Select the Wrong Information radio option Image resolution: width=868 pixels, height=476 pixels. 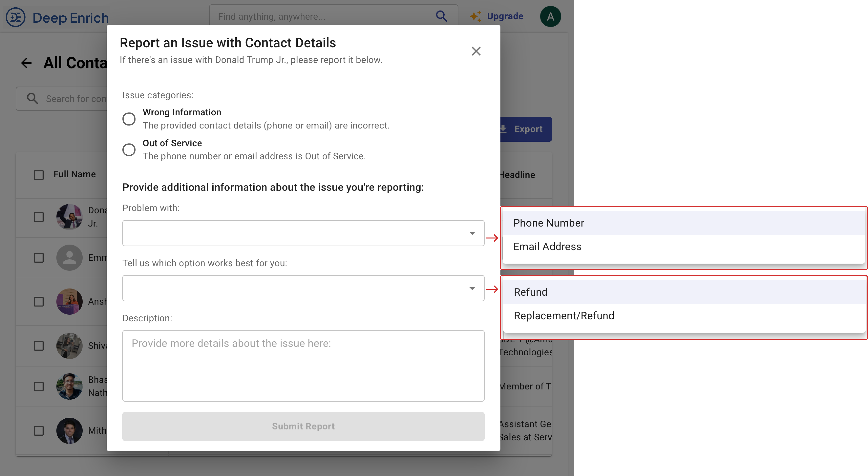click(x=129, y=119)
